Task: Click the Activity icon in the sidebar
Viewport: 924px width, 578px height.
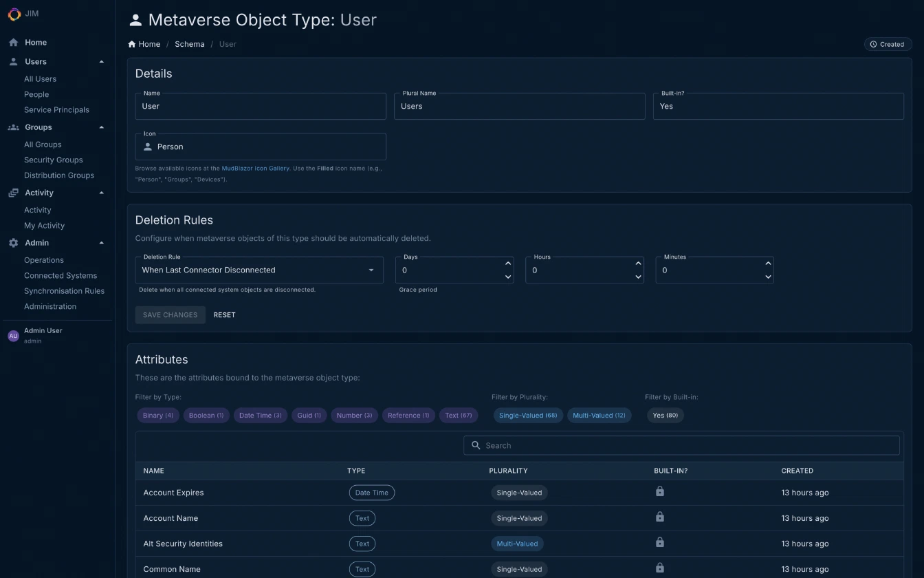Action: (x=12, y=193)
